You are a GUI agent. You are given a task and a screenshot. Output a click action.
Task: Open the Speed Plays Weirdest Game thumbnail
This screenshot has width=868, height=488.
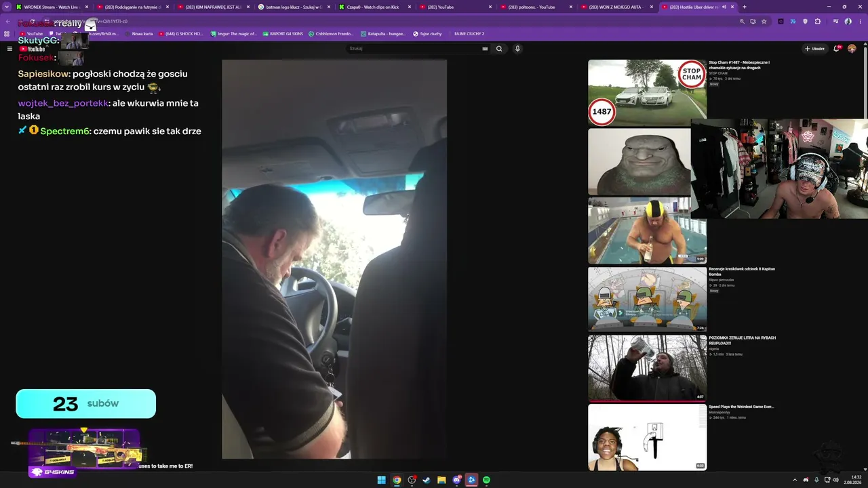point(647,437)
